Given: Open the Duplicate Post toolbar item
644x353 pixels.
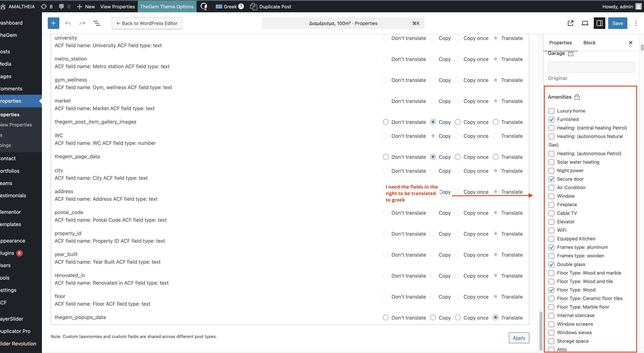Looking at the screenshot, I should tap(270, 7).
